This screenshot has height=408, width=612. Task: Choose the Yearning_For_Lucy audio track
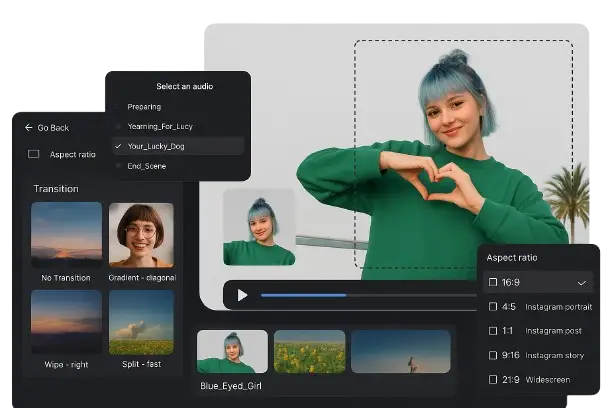161,126
